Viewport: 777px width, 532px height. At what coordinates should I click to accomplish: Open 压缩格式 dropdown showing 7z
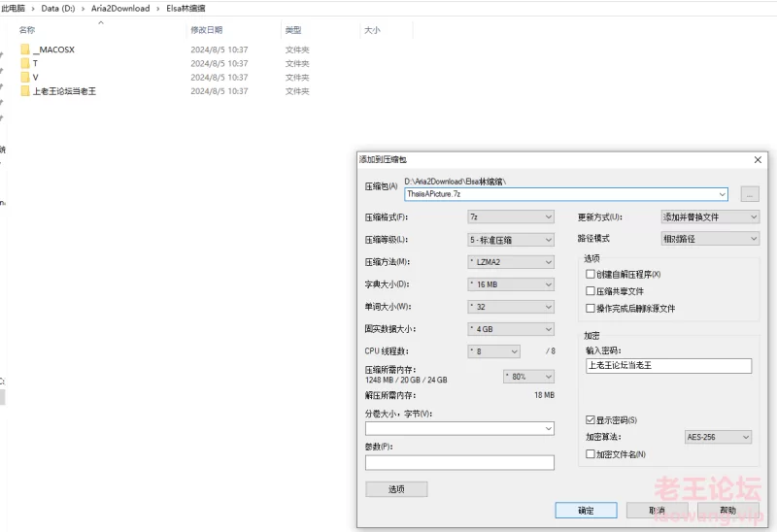511,216
